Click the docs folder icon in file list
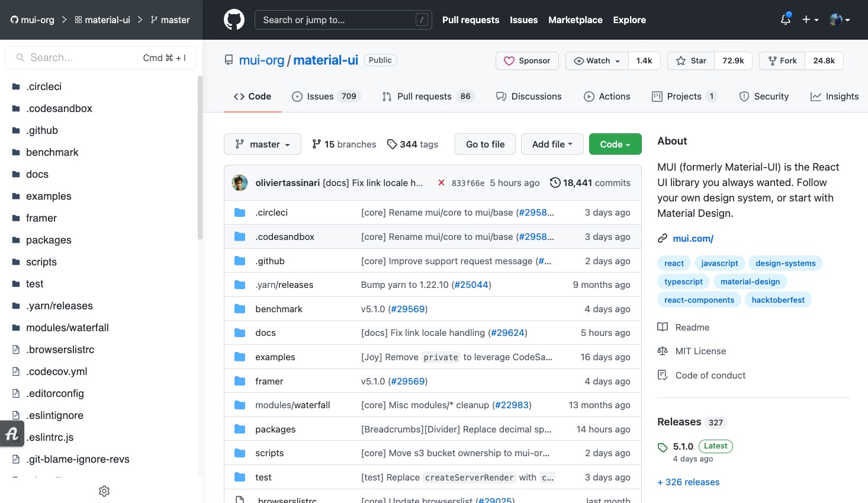Screen dimensions: 868x503 pos(240,332)
